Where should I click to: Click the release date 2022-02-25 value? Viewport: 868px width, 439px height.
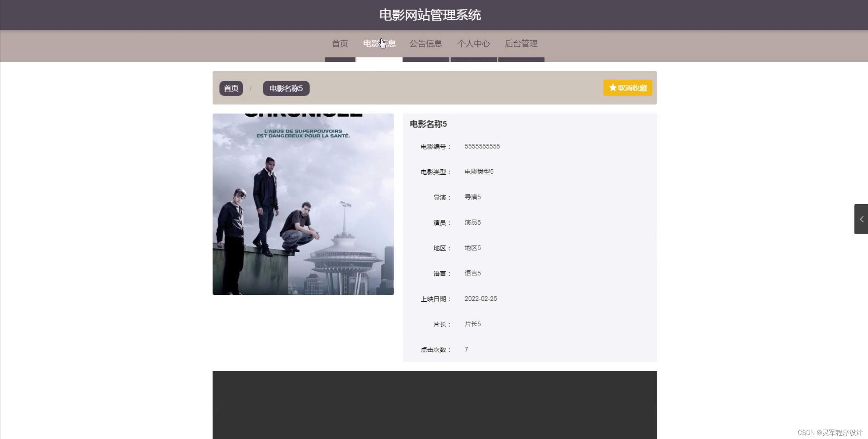pos(480,299)
